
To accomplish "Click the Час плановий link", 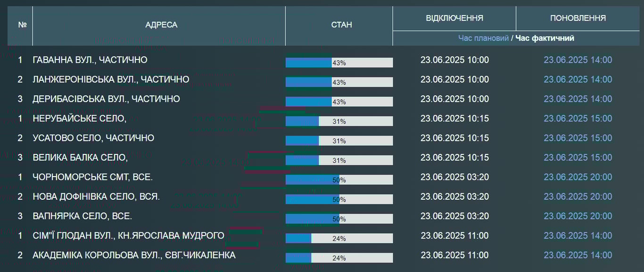I will click(x=483, y=38).
